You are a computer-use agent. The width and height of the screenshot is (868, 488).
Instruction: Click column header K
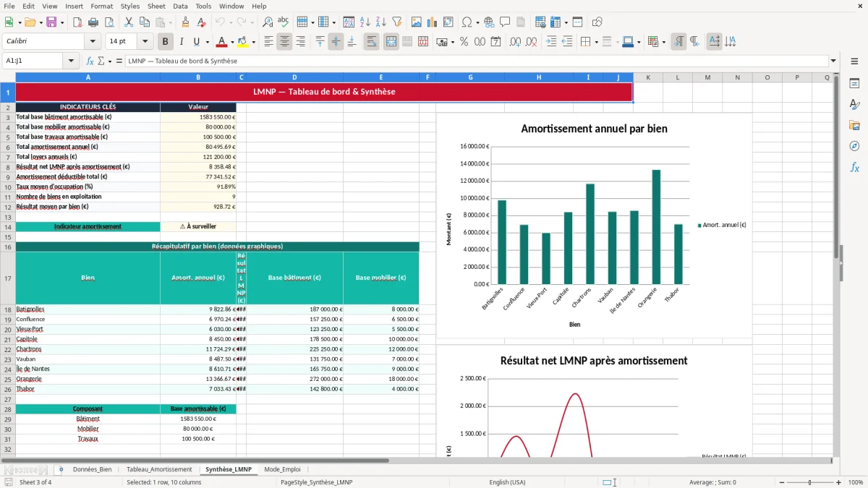tap(648, 77)
